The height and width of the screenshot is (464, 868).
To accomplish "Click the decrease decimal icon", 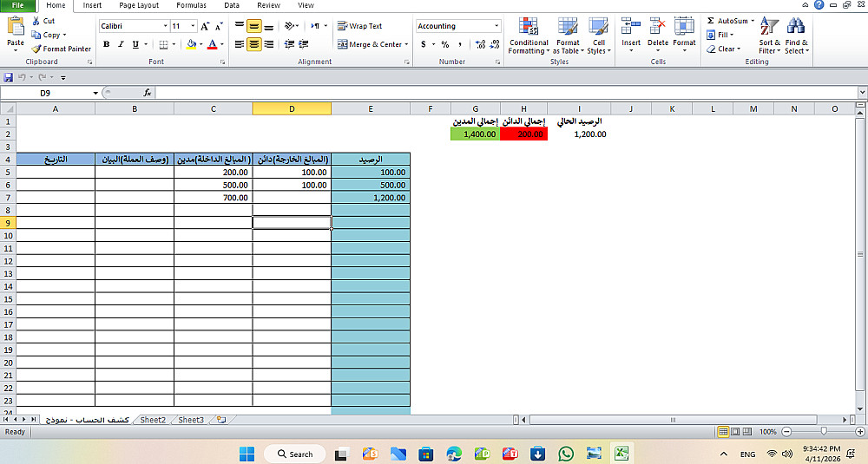I will [x=495, y=44].
